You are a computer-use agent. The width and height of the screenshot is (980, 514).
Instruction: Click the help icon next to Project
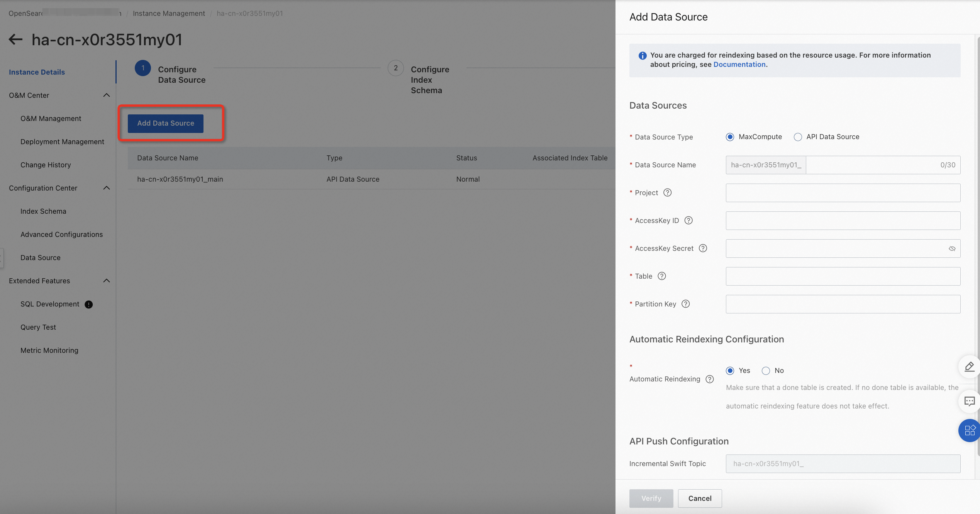coord(667,192)
